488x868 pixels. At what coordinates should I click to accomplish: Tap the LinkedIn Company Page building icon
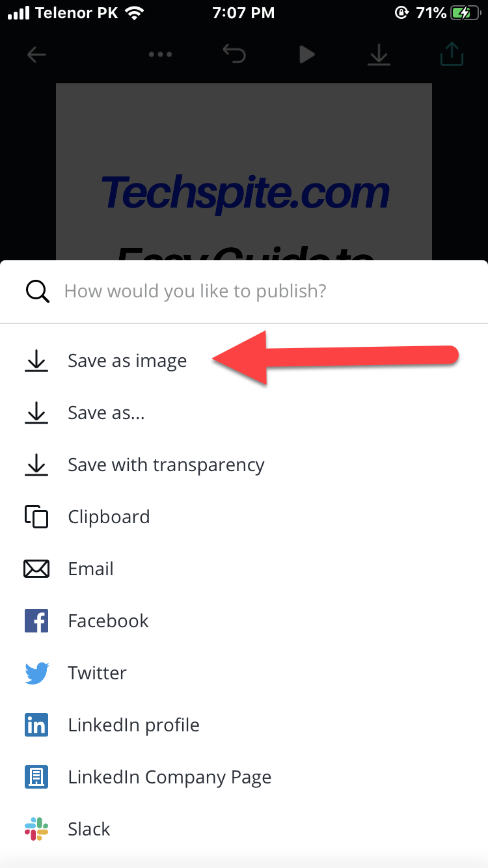(36, 777)
